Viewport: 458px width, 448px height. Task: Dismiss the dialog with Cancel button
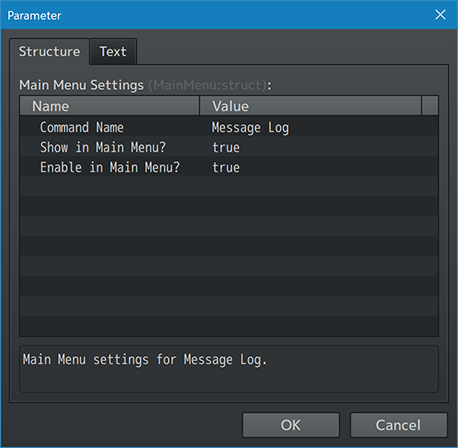coord(398,425)
